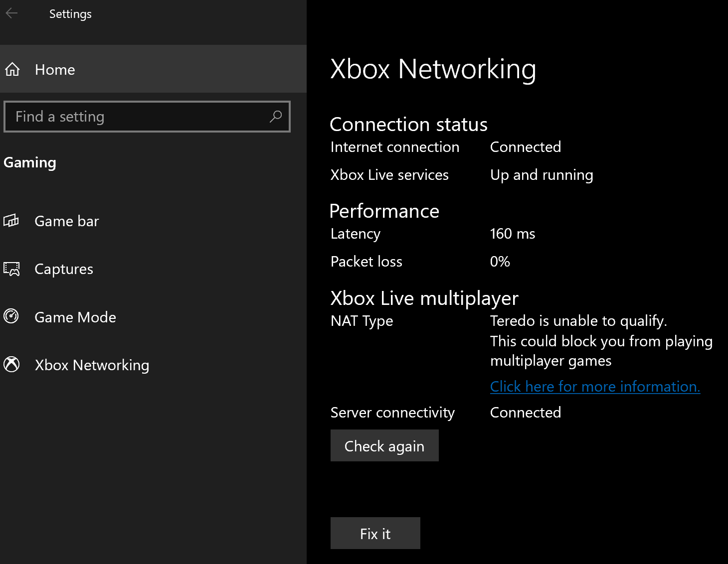Click the Xbox logo icon
Image resolution: width=728 pixels, height=564 pixels.
coord(11,364)
